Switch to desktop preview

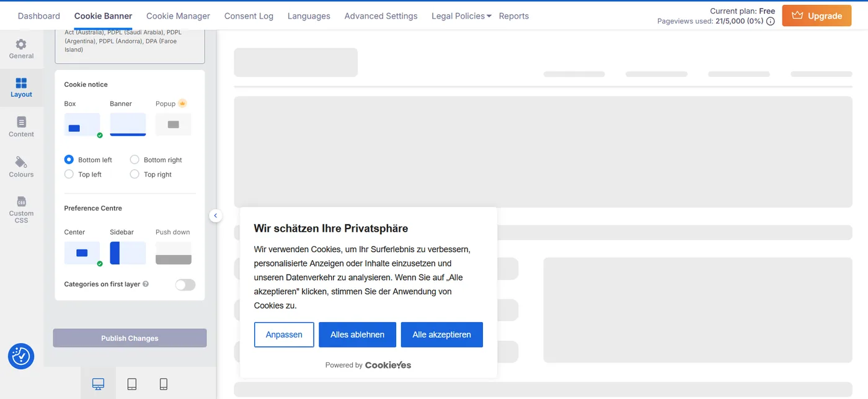coord(98,384)
